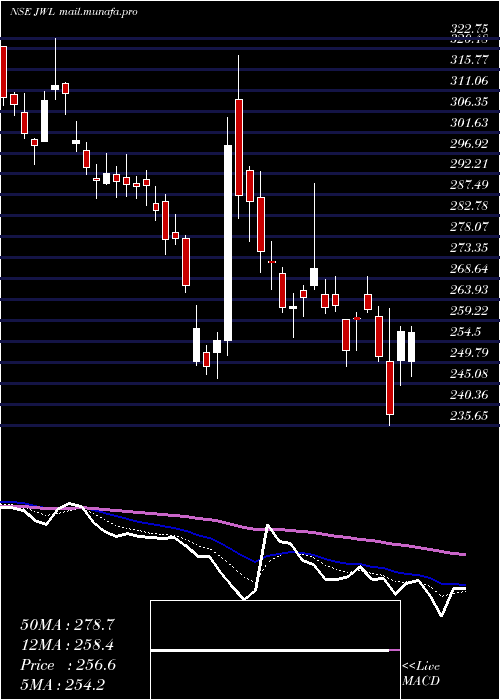Click the 240.36 price axis label

pos(470,394)
